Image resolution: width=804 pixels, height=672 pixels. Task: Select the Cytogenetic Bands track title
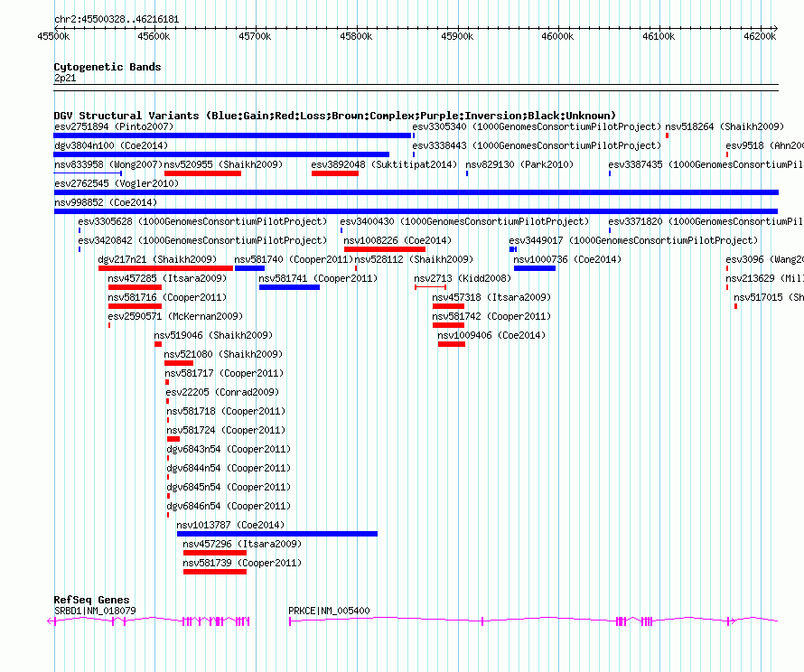tap(108, 67)
